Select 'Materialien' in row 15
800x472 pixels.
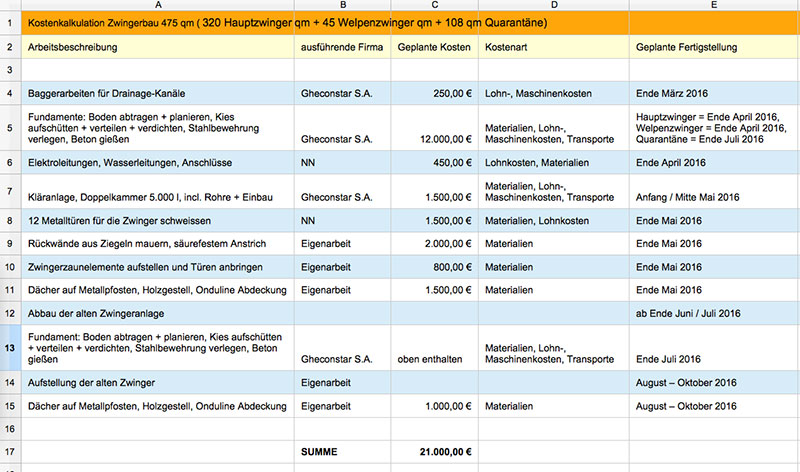click(554, 406)
